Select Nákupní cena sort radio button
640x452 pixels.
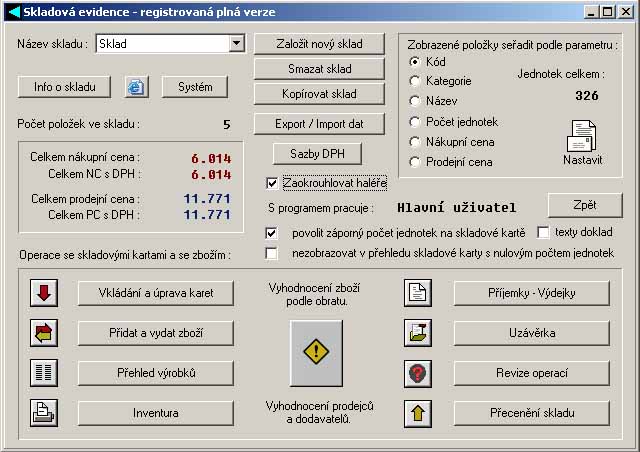(x=415, y=142)
